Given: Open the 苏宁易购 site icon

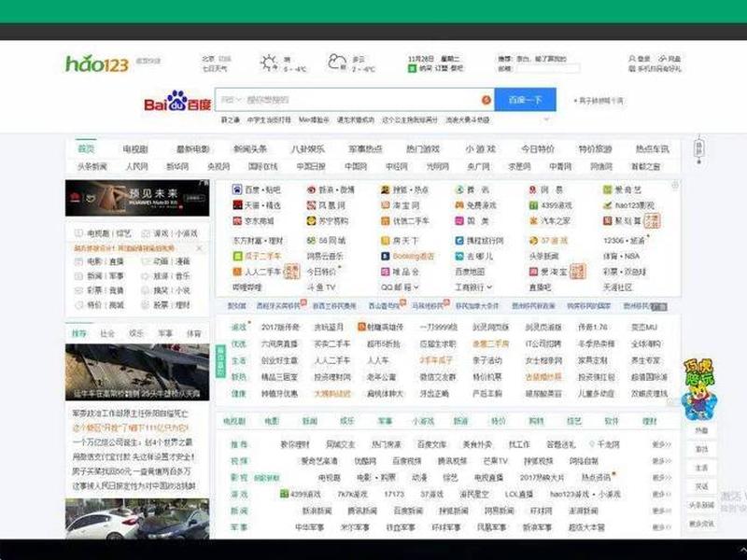Looking at the screenshot, I should pos(311,221).
